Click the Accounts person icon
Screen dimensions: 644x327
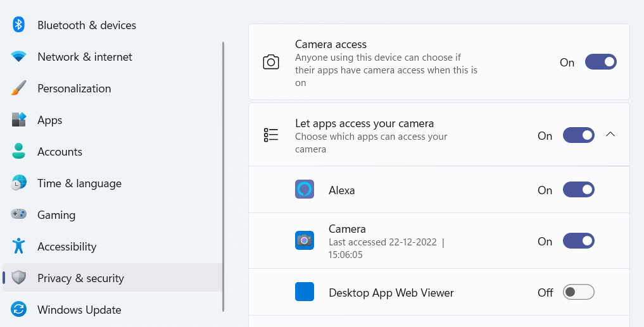tap(18, 151)
